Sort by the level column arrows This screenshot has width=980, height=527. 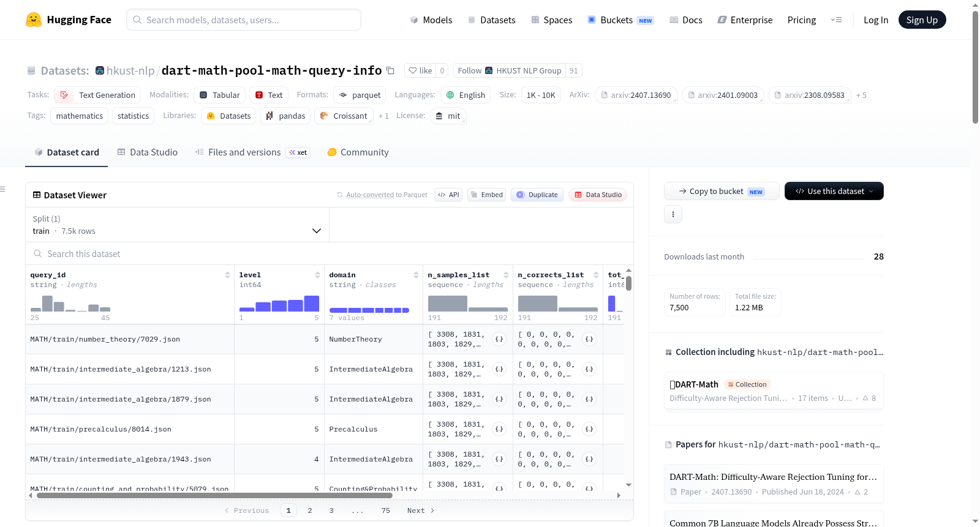point(317,275)
